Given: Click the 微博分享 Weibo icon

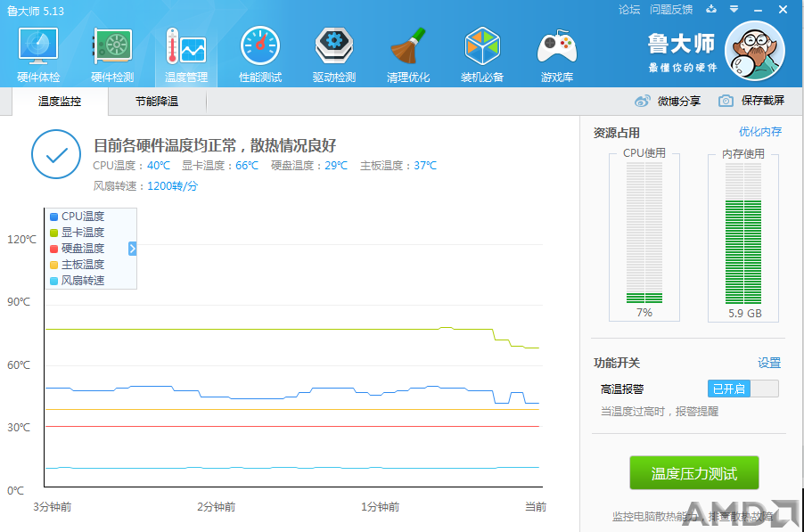Looking at the screenshot, I should pyautogui.click(x=642, y=101).
